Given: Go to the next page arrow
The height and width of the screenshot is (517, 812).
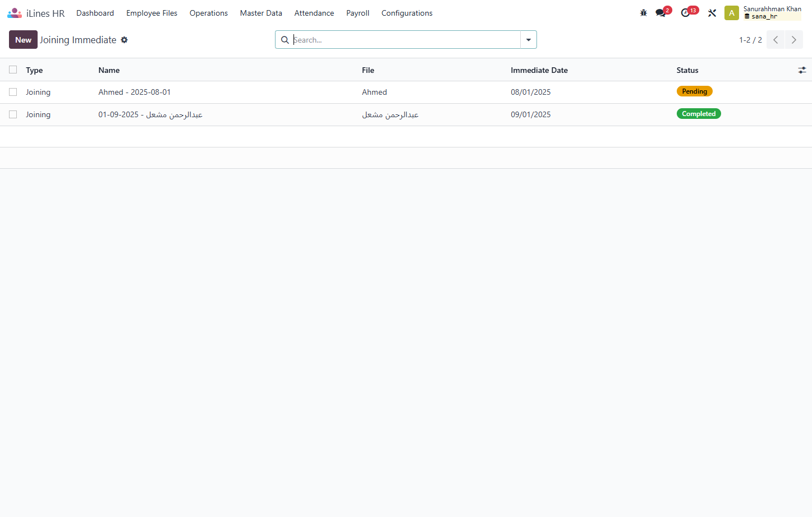Looking at the screenshot, I should [793, 40].
